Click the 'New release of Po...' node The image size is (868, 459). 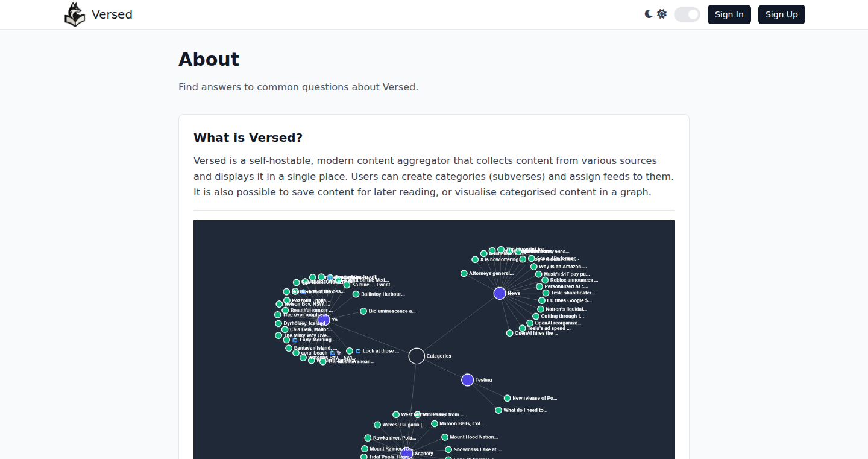click(x=508, y=398)
